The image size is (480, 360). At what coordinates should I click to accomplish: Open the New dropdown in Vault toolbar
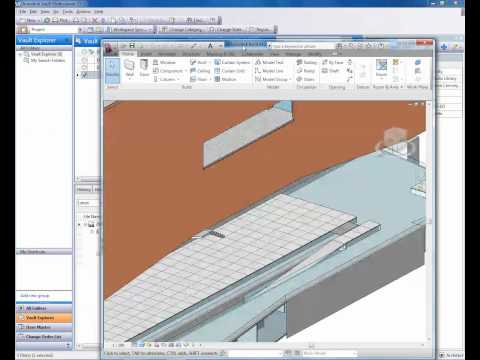click(x=39, y=20)
